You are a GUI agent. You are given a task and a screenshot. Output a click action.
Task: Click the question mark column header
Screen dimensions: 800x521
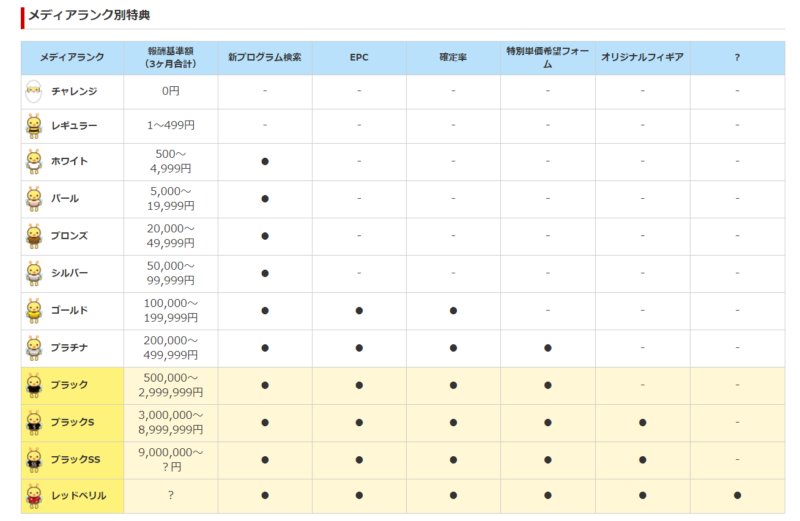point(737,58)
